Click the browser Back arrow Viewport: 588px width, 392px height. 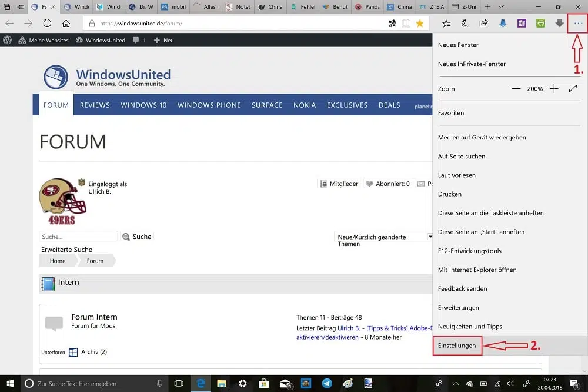[9, 24]
